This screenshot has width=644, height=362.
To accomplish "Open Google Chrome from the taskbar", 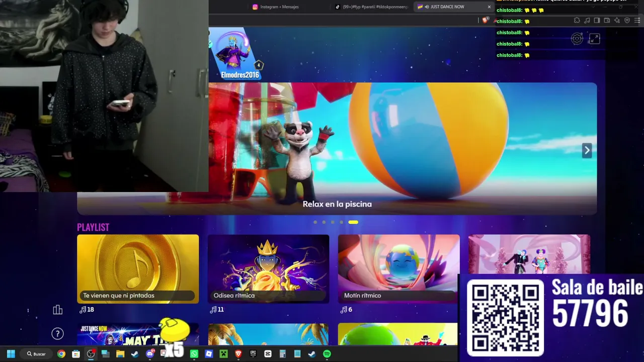I will coord(61,354).
